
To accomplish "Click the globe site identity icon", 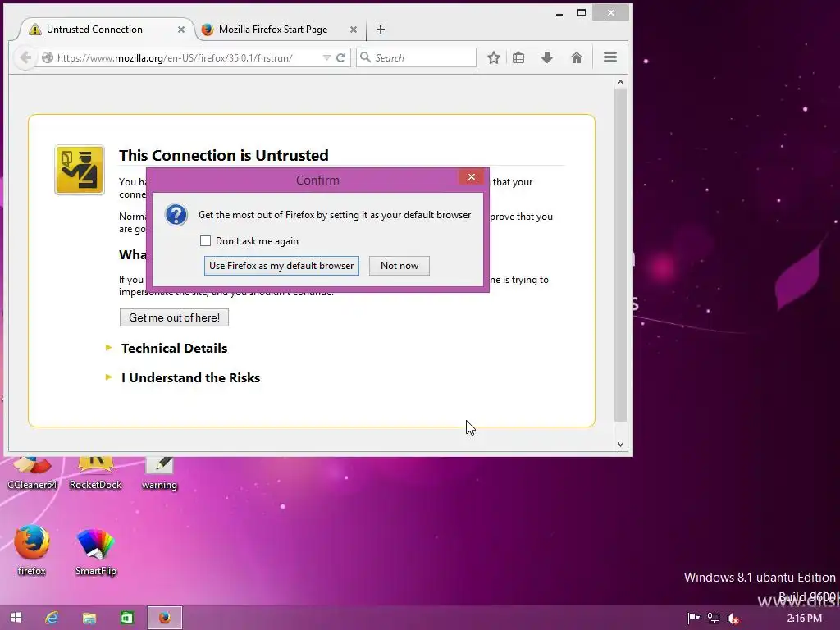I will coord(47,57).
